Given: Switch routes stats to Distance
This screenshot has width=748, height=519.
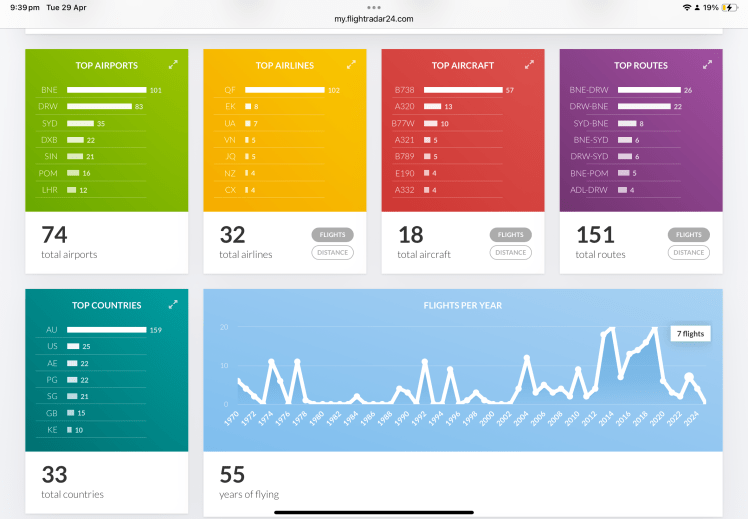Looking at the screenshot, I should pyautogui.click(x=688, y=253).
